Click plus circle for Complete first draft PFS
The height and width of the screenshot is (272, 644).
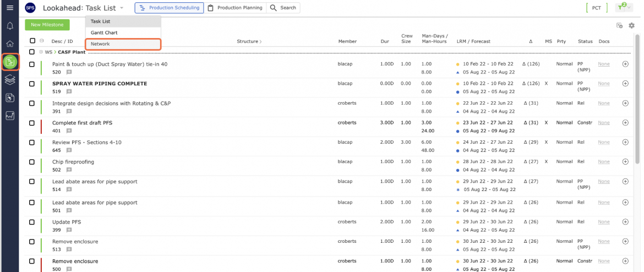pos(625,122)
